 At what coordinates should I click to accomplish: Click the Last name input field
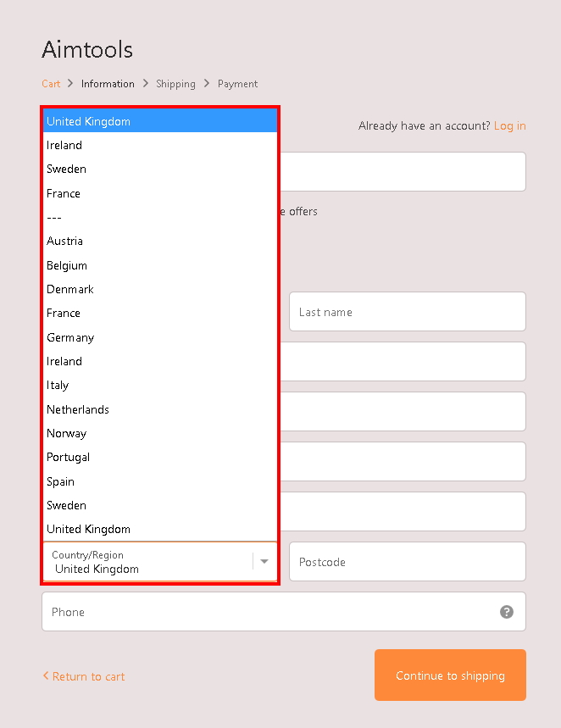coord(407,312)
